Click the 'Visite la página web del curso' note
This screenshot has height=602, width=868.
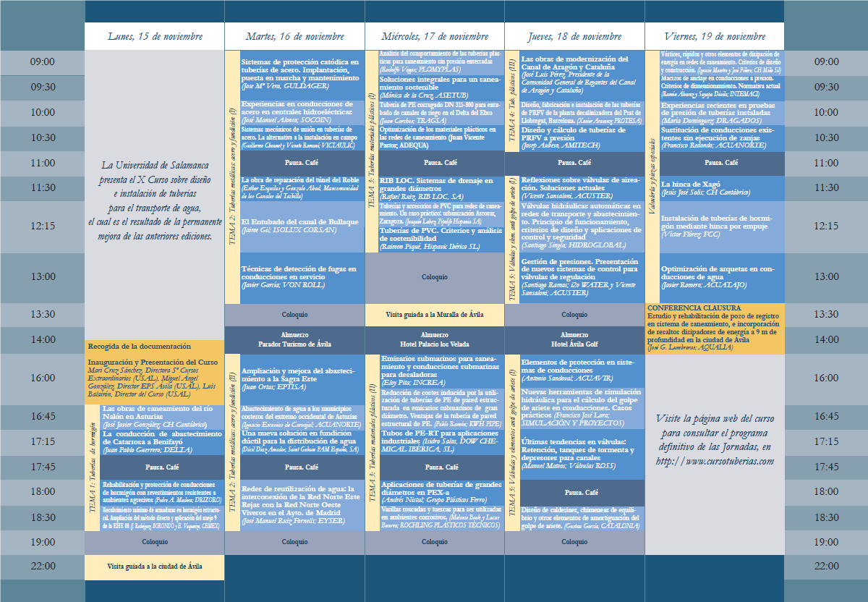coord(715,440)
